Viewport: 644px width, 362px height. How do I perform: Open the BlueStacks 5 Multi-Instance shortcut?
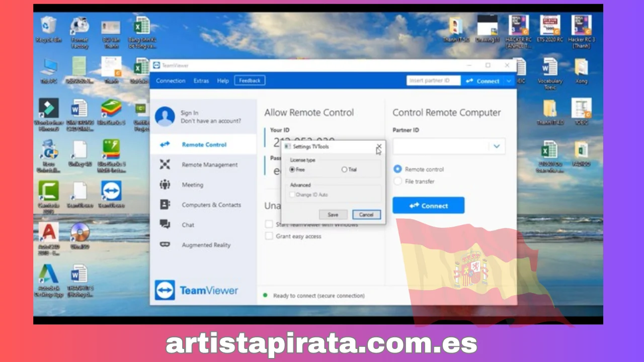point(111,156)
